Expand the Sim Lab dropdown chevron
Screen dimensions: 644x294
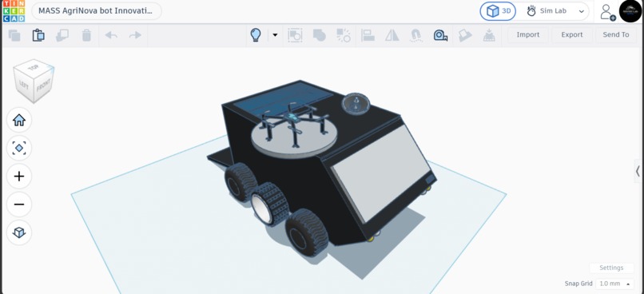(582, 11)
